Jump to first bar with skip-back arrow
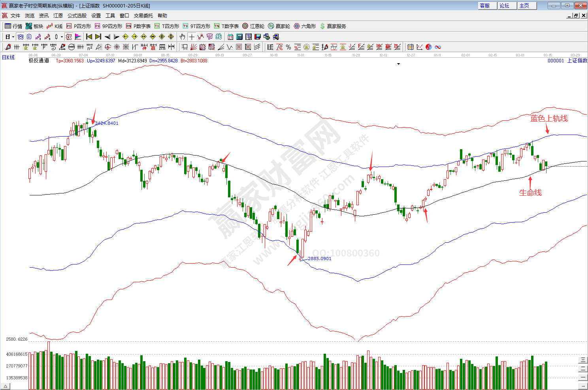 tap(89, 37)
